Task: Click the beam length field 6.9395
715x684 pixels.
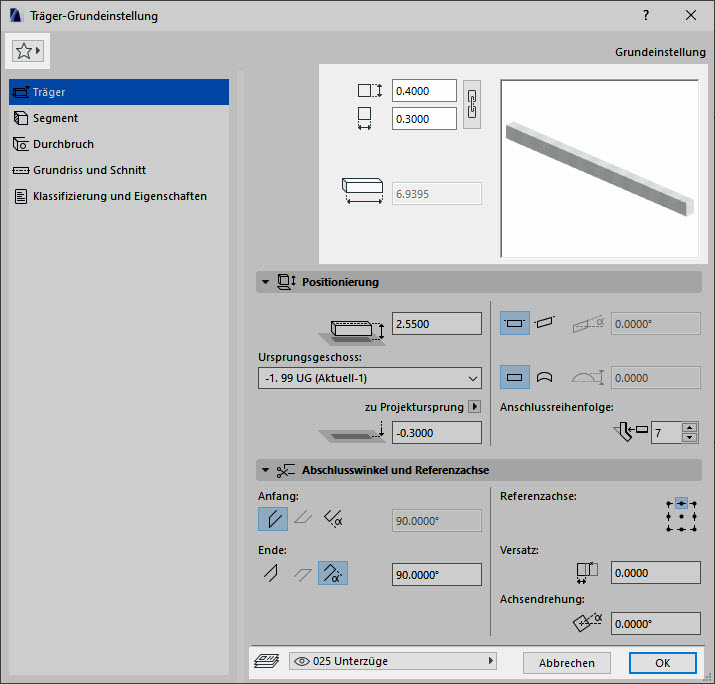Action: click(x=436, y=194)
